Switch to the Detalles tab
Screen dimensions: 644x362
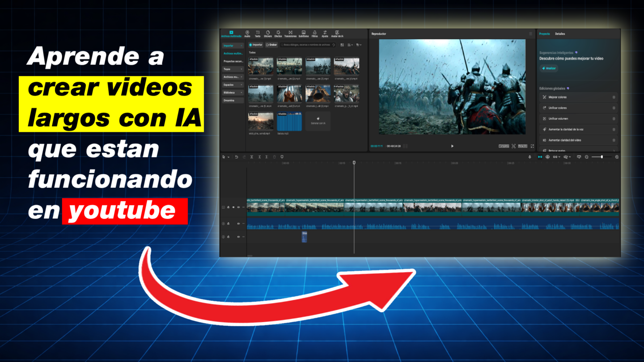(x=560, y=34)
